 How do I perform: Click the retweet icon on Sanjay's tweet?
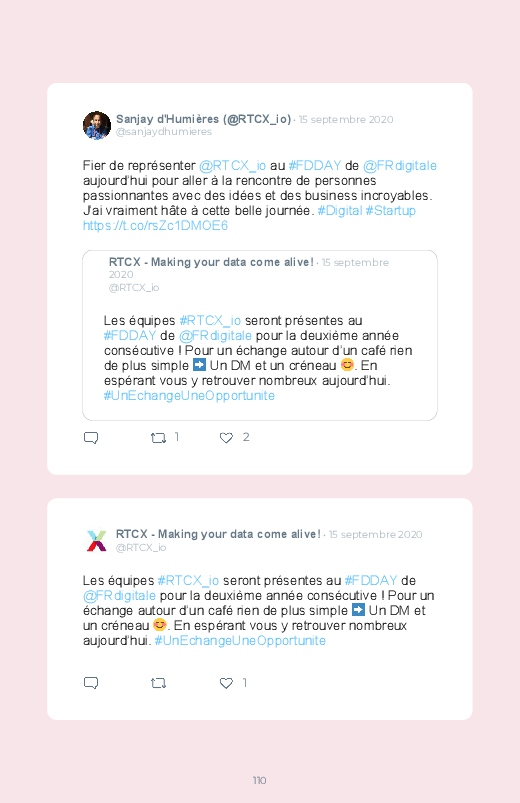158,438
